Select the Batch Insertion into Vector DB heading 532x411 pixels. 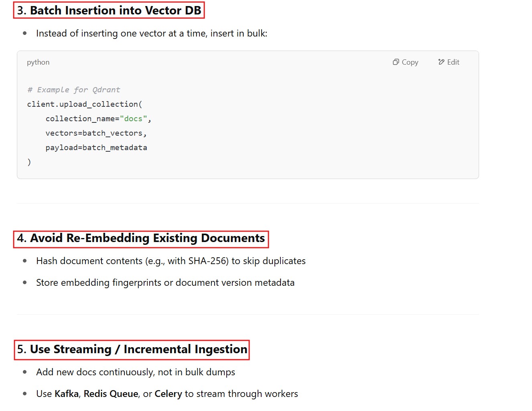109,10
